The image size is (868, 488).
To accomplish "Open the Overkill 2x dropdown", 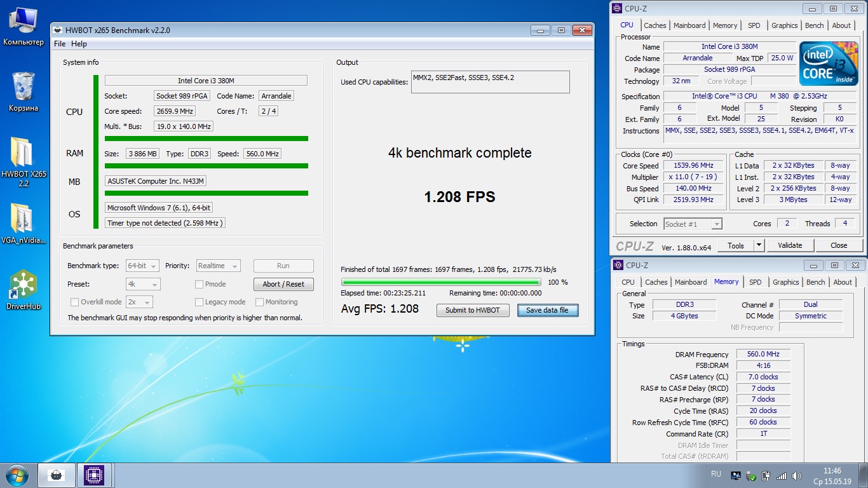I will point(139,302).
